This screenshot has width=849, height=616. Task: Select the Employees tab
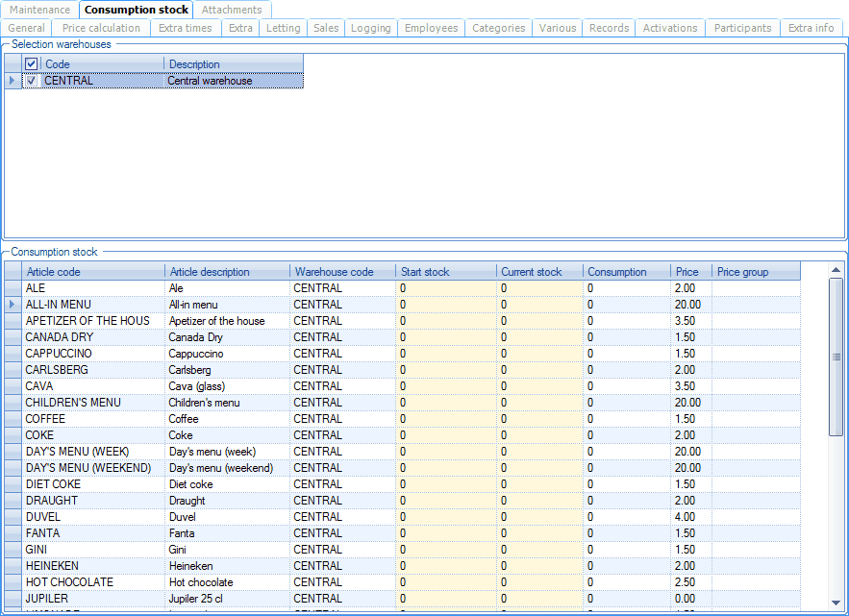click(x=431, y=28)
